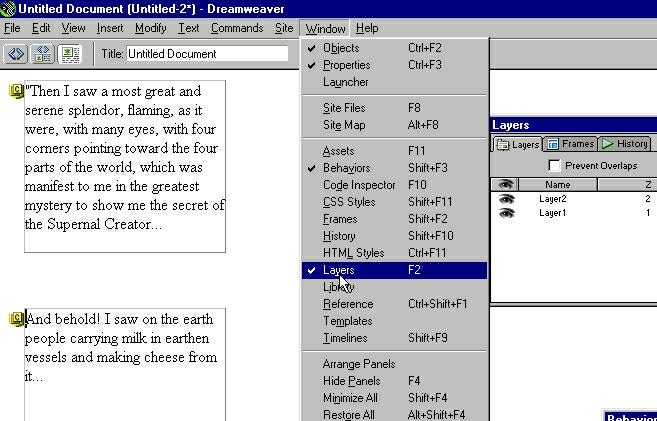Switch to the Layers tab in panel
This screenshot has width=657, height=421.
(518, 145)
